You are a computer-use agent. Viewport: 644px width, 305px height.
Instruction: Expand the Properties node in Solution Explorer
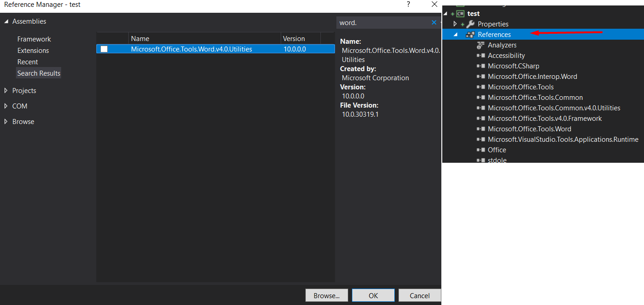coord(455,24)
